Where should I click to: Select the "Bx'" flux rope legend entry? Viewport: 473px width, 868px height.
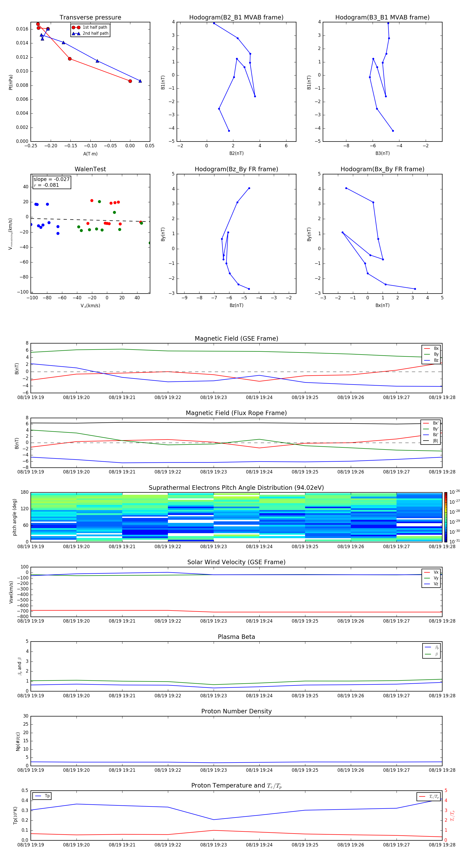coord(431,423)
